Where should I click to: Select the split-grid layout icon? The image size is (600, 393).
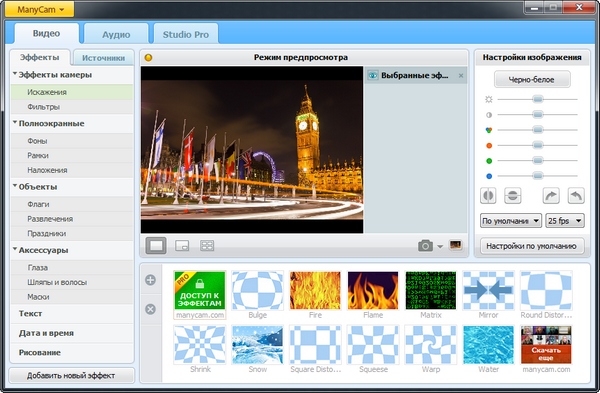[207, 246]
